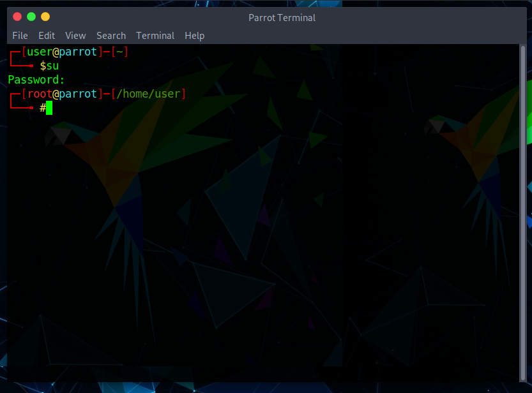Click the '/home/user' path text
532x393 pixels.
click(148, 94)
